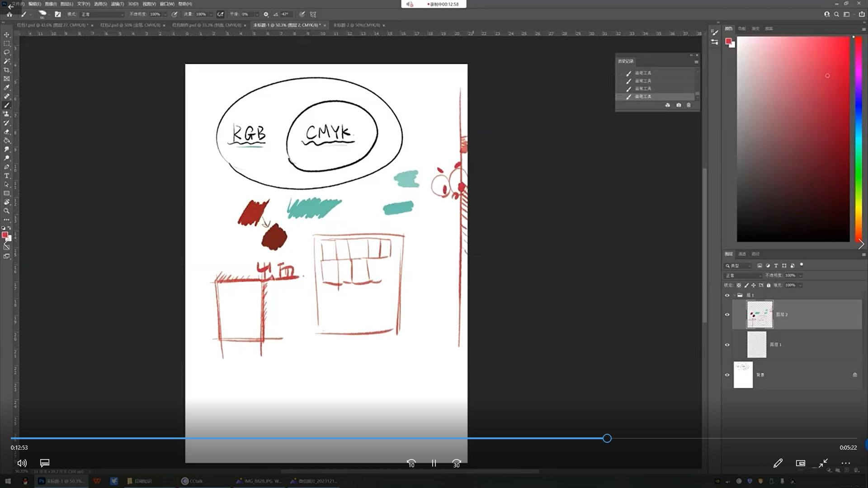The width and height of the screenshot is (868, 488).
Task: Click the rewind 10 seconds button
Action: [411, 463]
